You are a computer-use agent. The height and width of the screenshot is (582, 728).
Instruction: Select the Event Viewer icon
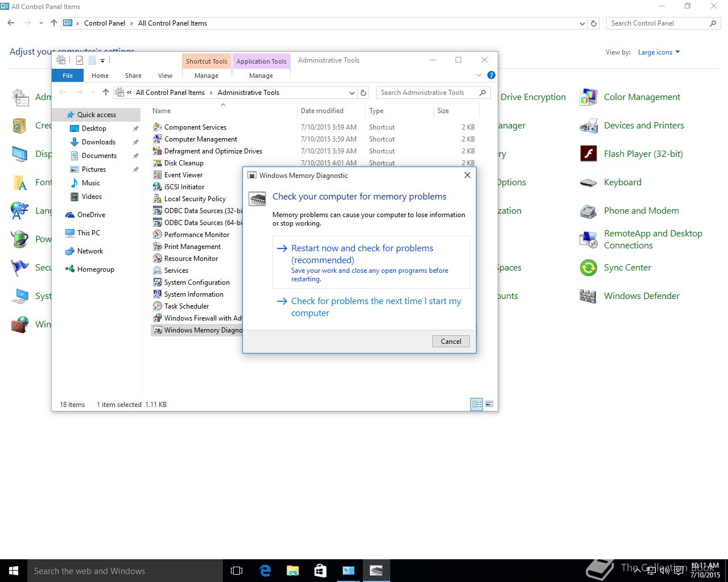click(x=158, y=175)
